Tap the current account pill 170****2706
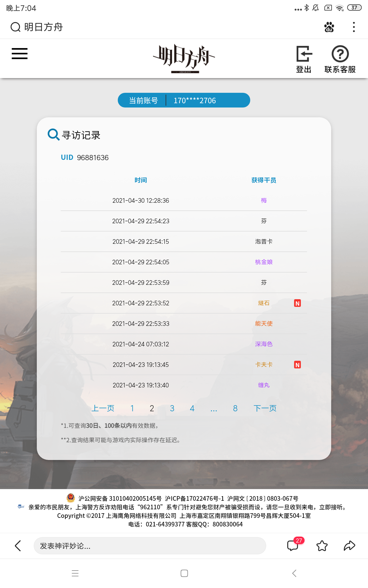Image resolution: width=368 pixels, height=588 pixels. pyautogui.click(x=184, y=100)
